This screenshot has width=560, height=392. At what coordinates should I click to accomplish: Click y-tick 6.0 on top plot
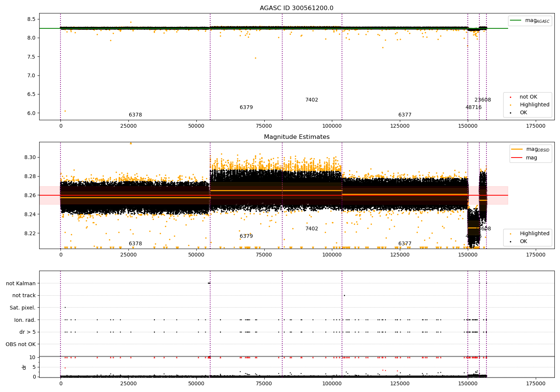point(31,113)
